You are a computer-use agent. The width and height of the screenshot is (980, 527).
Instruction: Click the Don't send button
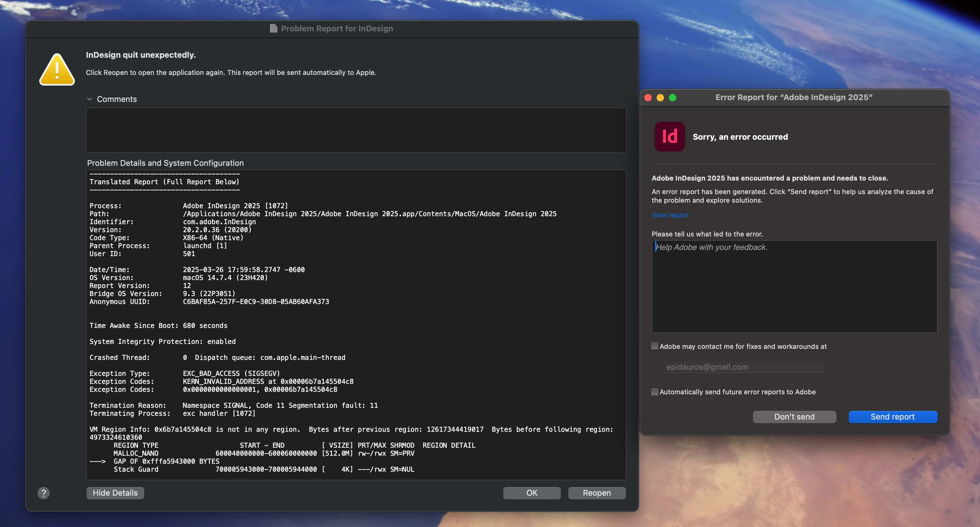click(794, 416)
